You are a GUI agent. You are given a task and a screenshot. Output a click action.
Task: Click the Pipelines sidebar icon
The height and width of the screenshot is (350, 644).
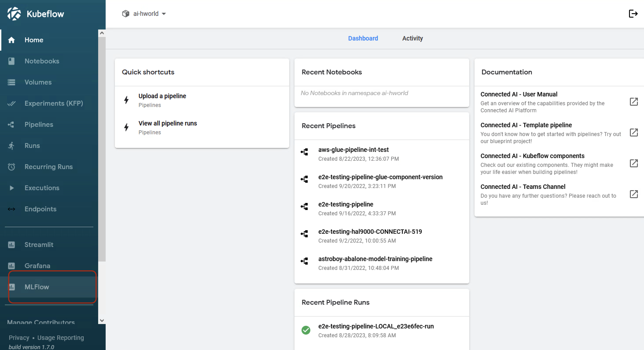(11, 125)
